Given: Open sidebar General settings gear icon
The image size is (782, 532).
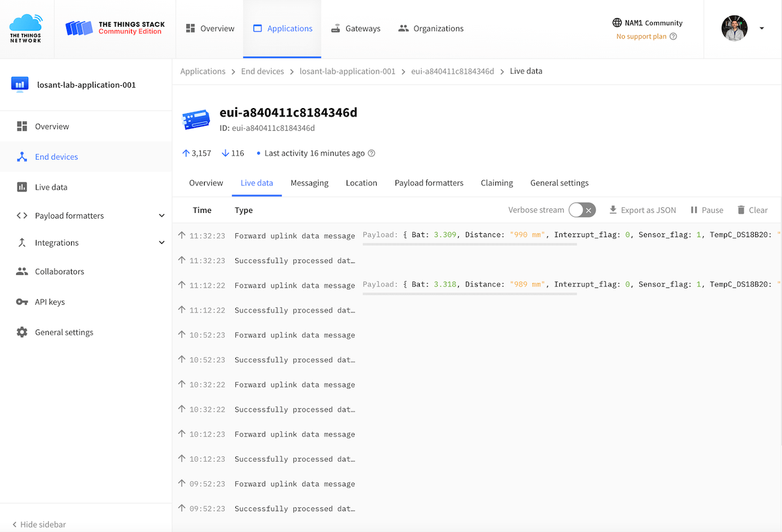Looking at the screenshot, I should click(x=22, y=332).
